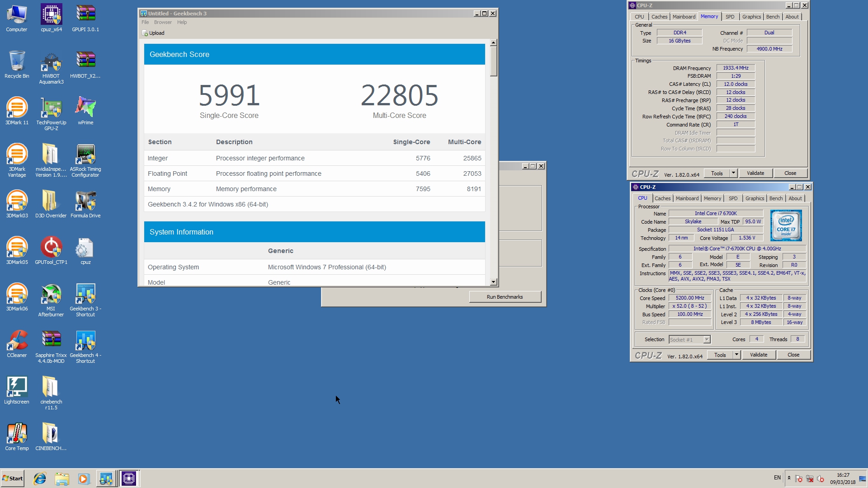Open the D3D Overrider folder
The image size is (868, 488).
coord(51,204)
